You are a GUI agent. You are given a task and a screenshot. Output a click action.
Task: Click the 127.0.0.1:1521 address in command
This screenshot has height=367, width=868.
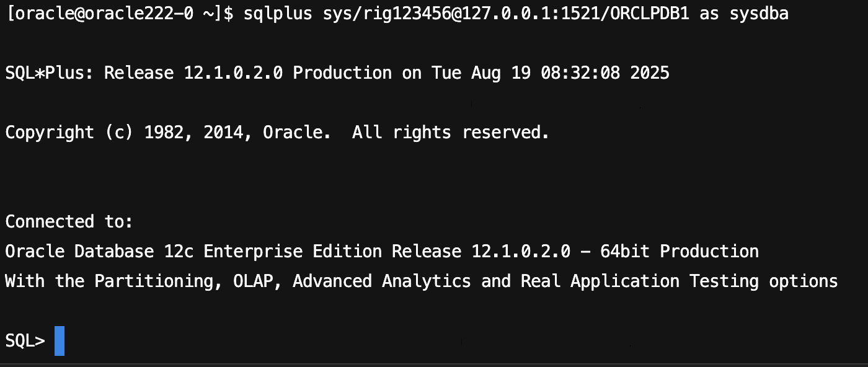pos(531,14)
